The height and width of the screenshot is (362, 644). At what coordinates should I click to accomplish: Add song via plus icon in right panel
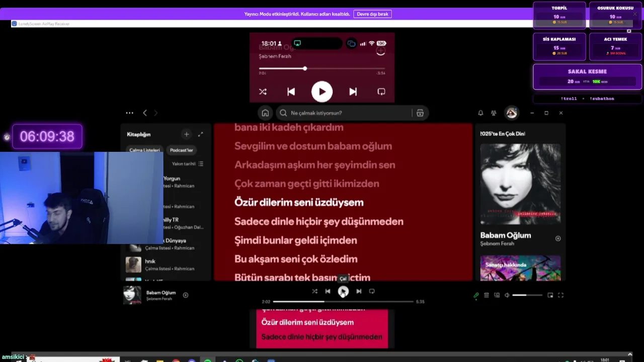coord(557,239)
